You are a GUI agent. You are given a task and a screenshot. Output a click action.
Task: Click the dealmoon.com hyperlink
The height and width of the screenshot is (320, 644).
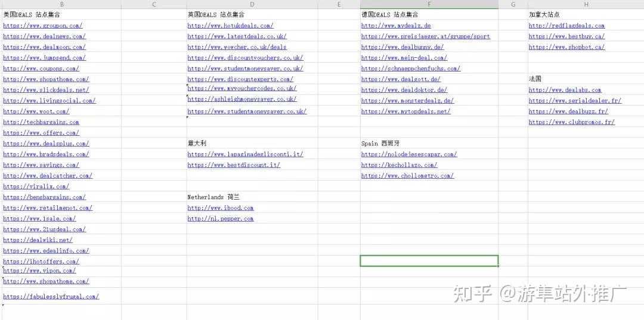44,46
